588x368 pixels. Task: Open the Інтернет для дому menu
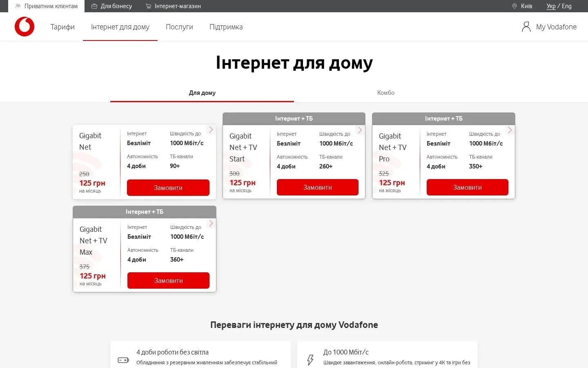point(120,27)
